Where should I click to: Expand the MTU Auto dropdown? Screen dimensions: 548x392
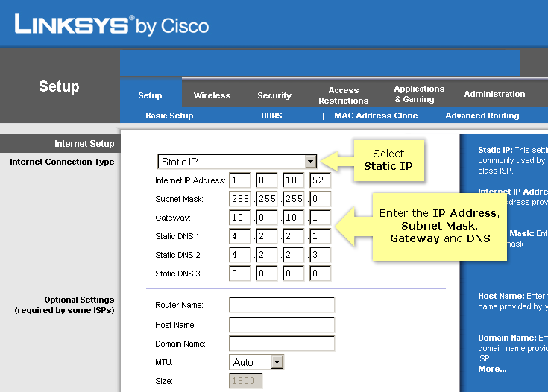pyautogui.click(x=256, y=362)
